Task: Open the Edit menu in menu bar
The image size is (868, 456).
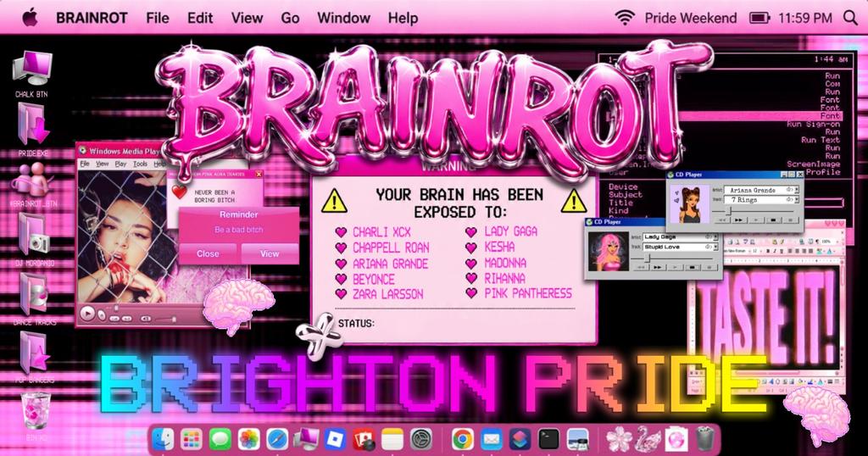Action: [200, 18]
